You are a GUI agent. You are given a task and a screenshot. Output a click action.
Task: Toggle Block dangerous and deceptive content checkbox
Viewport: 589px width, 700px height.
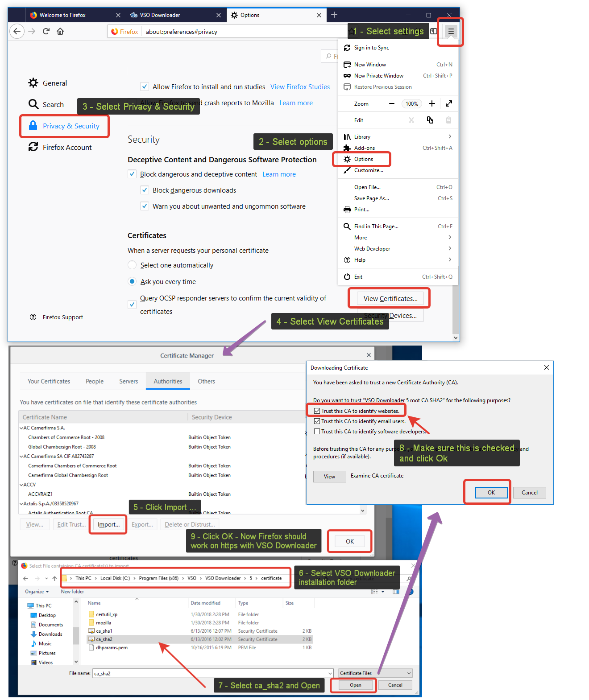(x=132, y=174)
